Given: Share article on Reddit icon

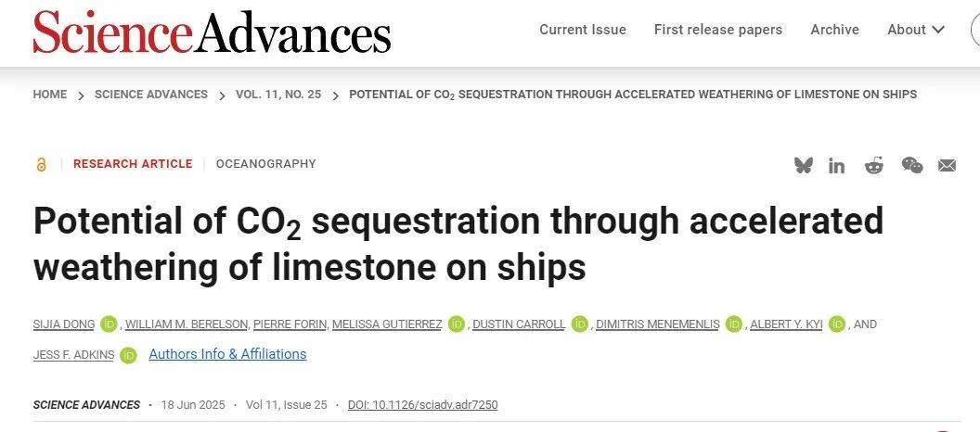Looking at the screenshot, I should click(x=874, y=165).
